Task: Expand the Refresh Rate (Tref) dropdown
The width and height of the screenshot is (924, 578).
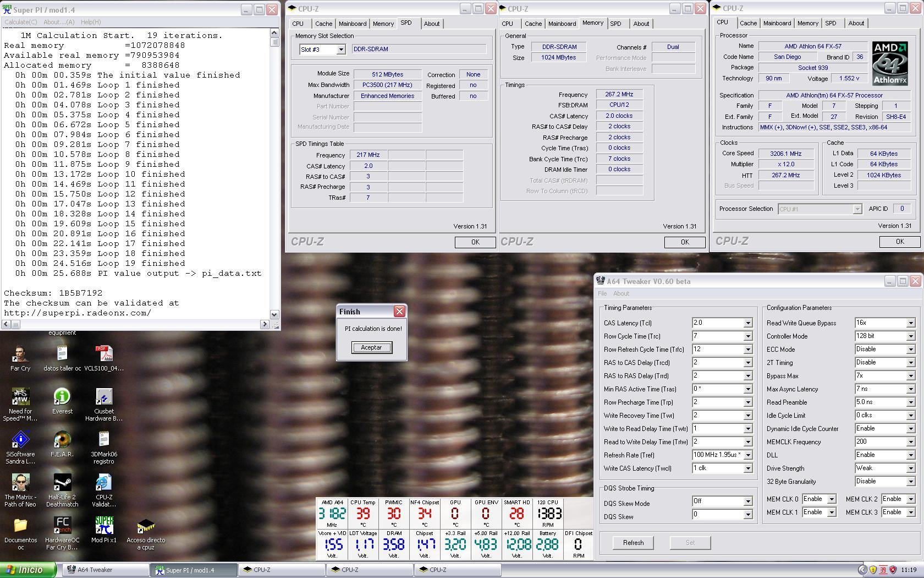Action: coord(748,455)
